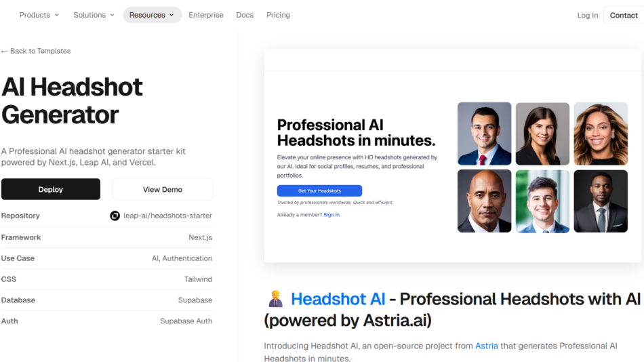Follow the blue Astria link in the intro

486,346
